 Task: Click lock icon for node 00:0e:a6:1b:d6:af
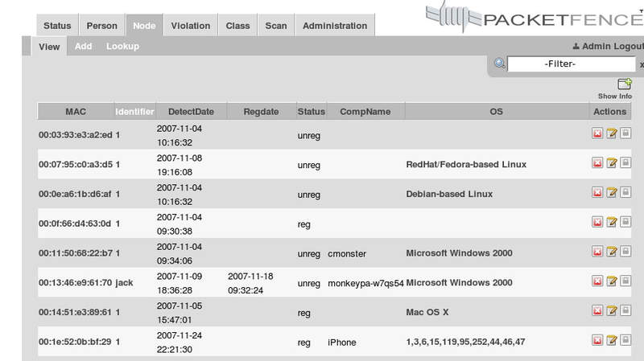[625, 194]
